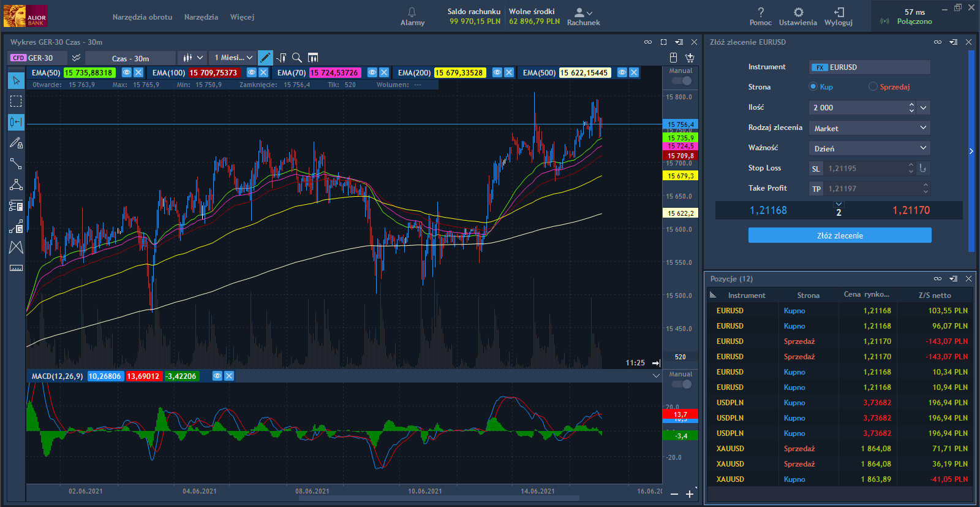Screen dimensions: 980x507
Task: Click the magnifier search icon
Action: click(x=297, y=58)
